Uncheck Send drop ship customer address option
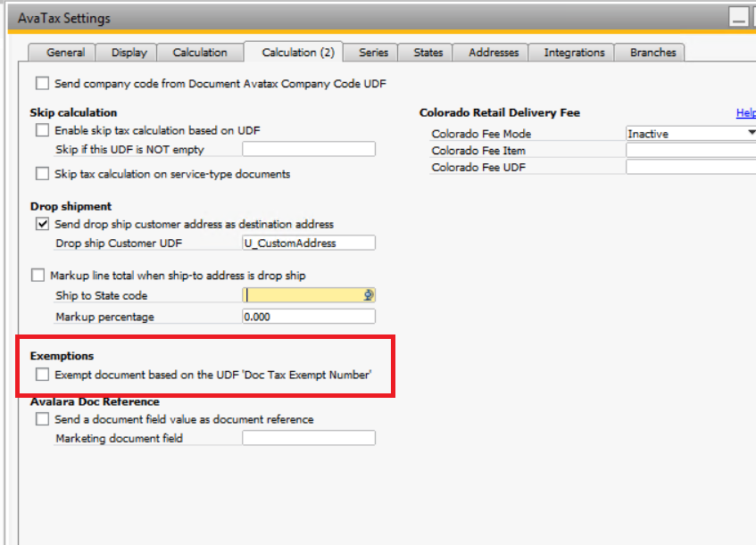Screen dimensions: 756x545 click(43, 224)
